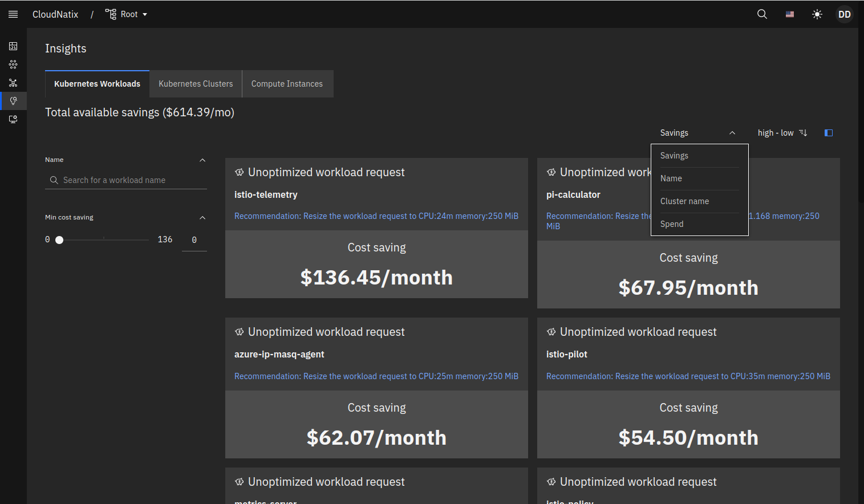Collapse the Name filter section

pyautogui.click(x=202, y=160)
